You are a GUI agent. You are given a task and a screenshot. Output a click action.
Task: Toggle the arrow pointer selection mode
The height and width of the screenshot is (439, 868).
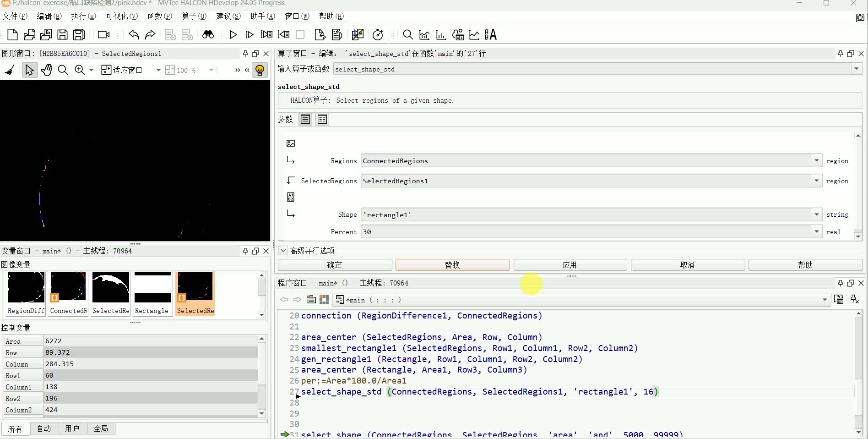click(x=29, y=70)
